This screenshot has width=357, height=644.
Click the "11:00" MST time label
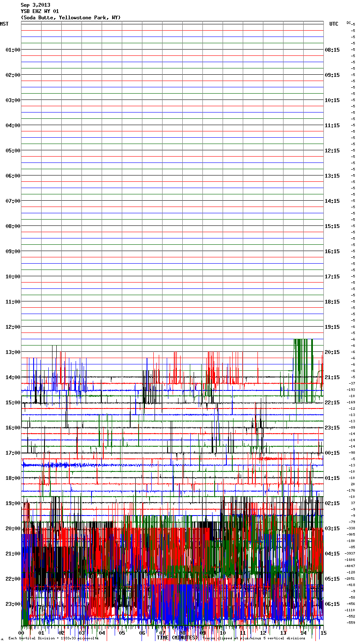(13, 302)
